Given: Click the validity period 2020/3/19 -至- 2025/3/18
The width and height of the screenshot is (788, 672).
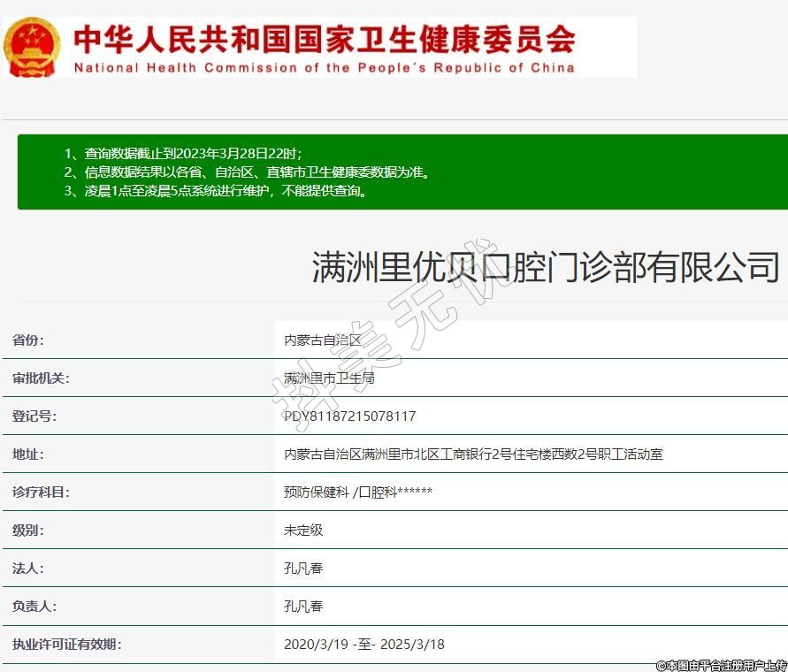Looking at the screenshot, I should [363, 645].
